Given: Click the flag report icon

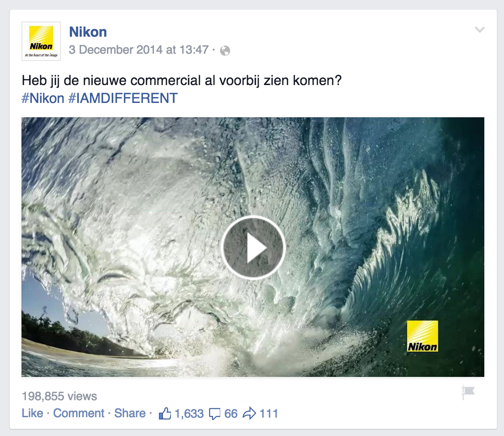Looking at the screenshot, I should coord(468,392).
